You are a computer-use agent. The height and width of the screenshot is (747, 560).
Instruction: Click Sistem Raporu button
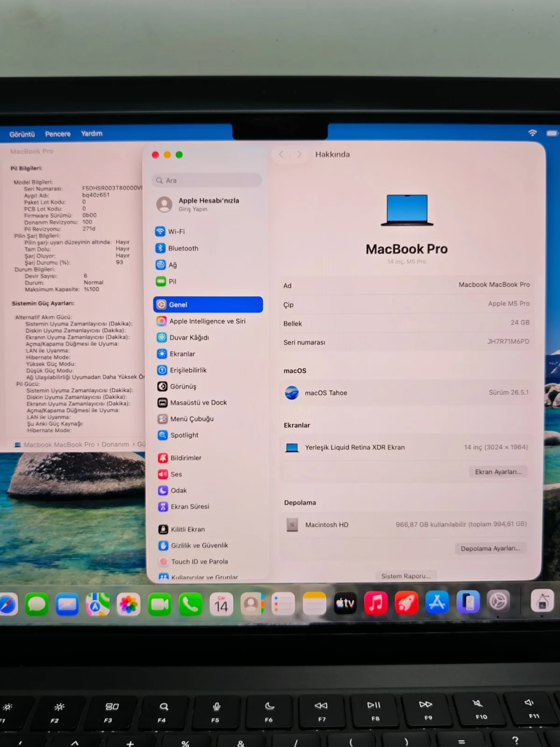[406, 576]
